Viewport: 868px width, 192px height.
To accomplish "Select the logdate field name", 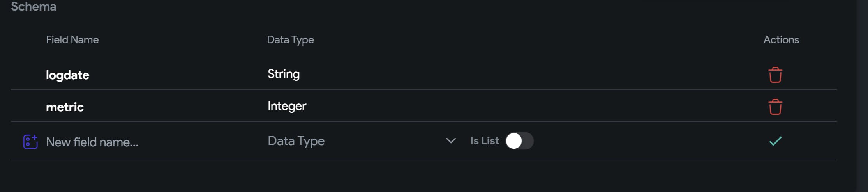I will pyautogui.click(x=67, y=75).
